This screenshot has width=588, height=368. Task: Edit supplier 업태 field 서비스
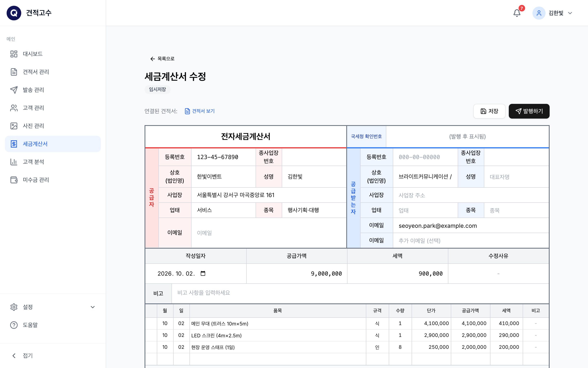coord(223,210)
